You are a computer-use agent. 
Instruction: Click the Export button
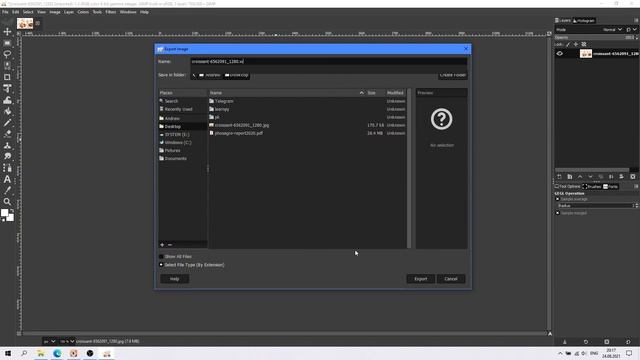coord(420,279)
